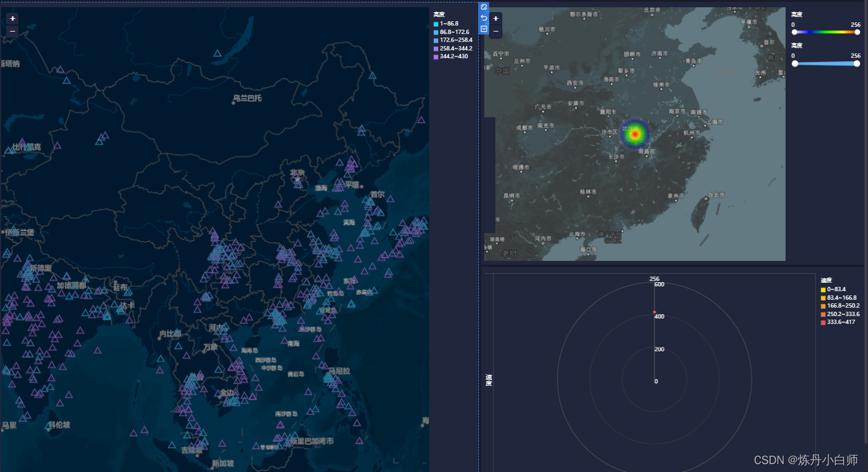Toggle the 344.2~430 height legend entry
The height and width of the screenshot is (472, 868).
click(x=449, y=56)
